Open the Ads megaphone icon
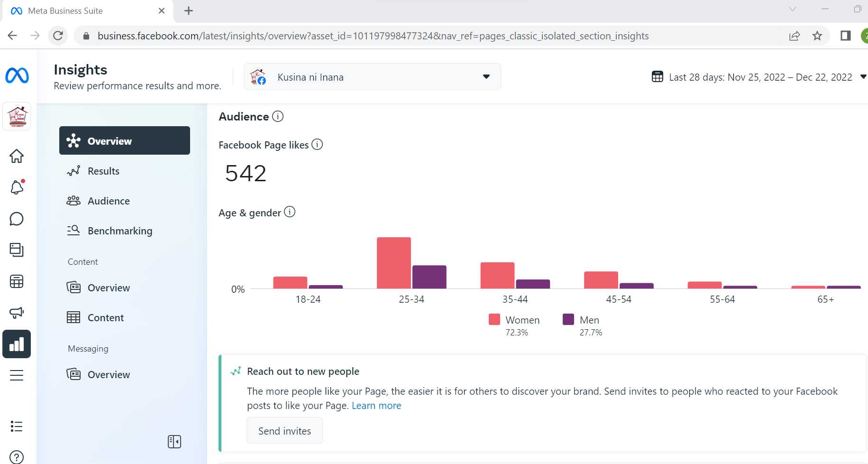This screenshot has width=868, height=464. pos(17,313)
